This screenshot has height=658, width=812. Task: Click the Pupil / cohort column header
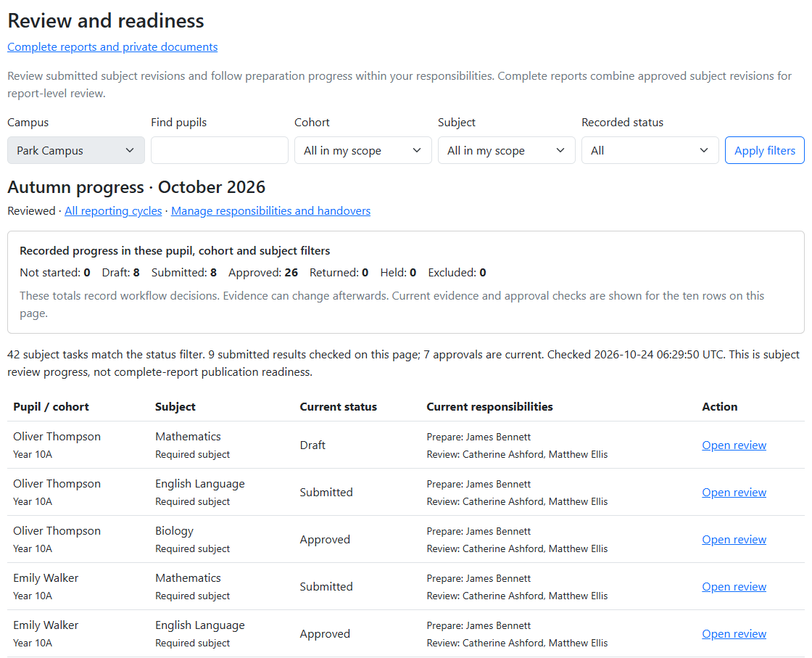(51, 407)
